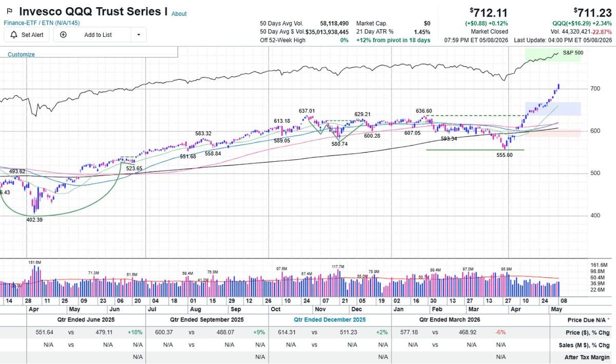The image size is (616, 364).
Task: Click the 593.34 price marker
Action: pos(449,139)
